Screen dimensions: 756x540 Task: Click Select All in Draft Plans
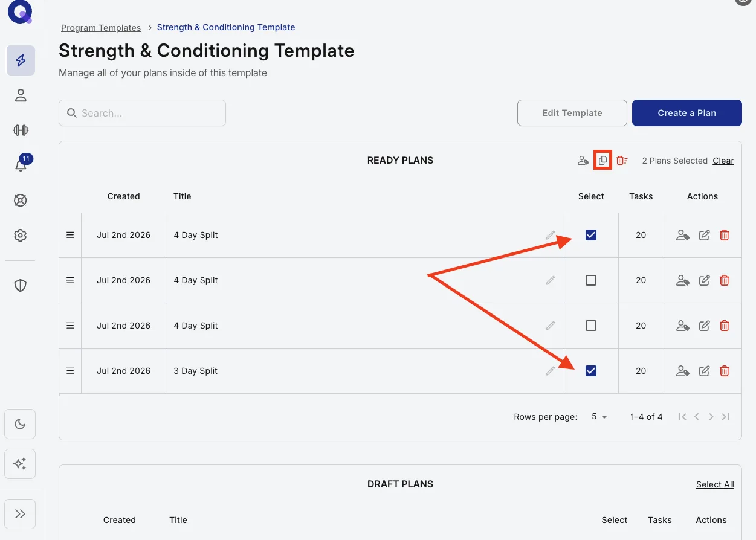pyautogui.click(x=715, y=484)
